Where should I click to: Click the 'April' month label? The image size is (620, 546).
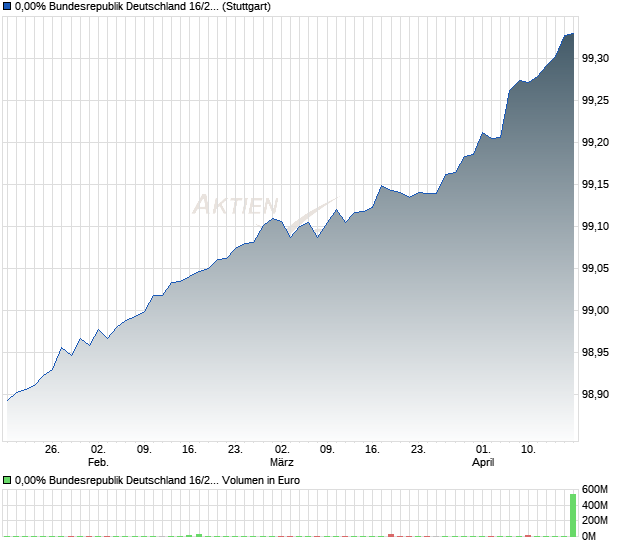click(x=483, y=462)
